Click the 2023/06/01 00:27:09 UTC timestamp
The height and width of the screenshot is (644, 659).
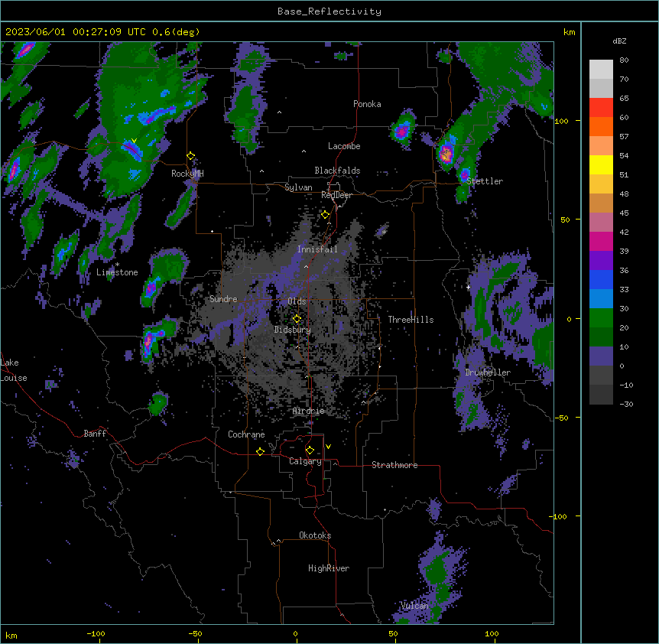[x=76, y=32]
